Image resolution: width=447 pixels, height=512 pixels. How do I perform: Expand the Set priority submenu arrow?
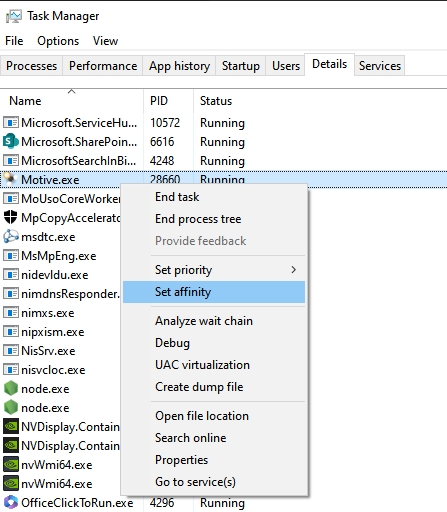[x=293, y=270]
